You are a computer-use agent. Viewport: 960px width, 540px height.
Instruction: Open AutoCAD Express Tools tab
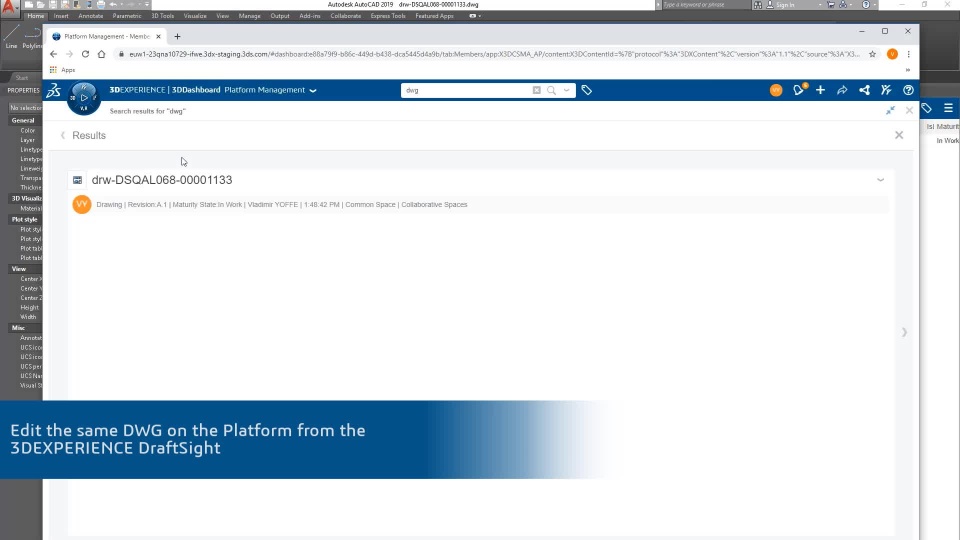[x=388, y=16]
